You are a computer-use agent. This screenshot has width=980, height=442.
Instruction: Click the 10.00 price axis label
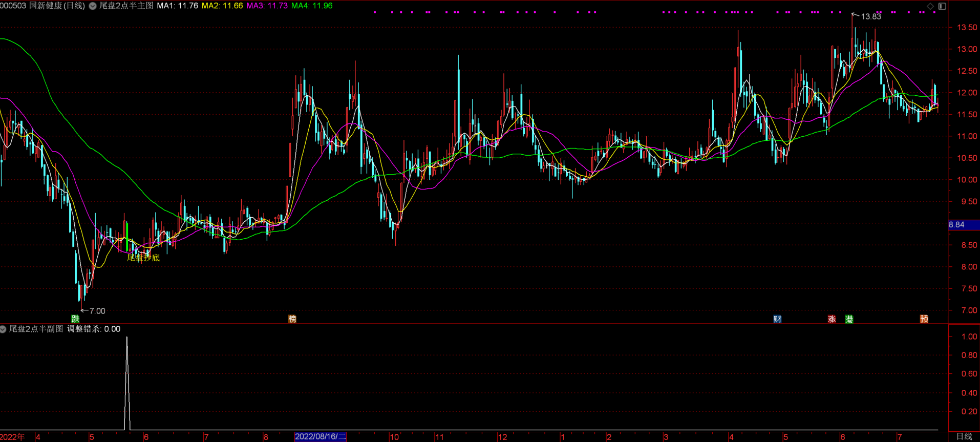(967, 180)
